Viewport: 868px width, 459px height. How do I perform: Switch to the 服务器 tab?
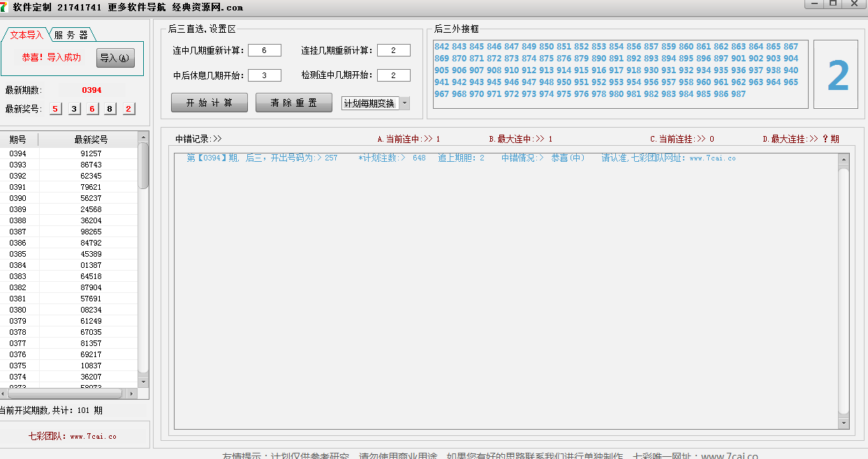click(x=71, y=35)
